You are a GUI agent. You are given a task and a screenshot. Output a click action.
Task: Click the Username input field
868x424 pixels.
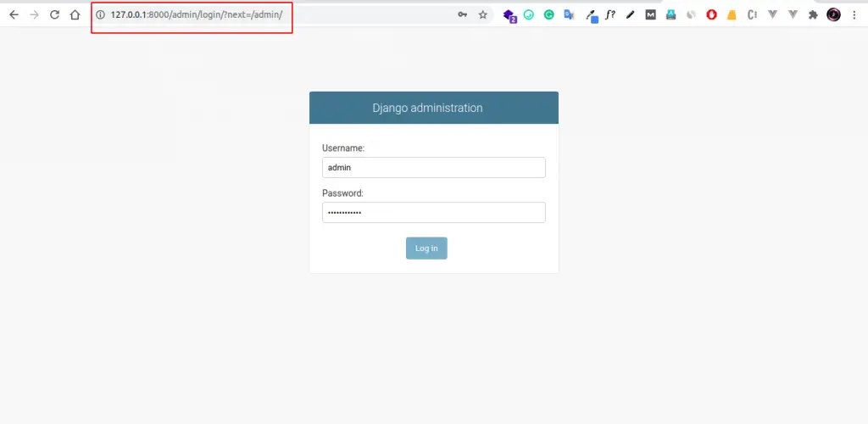click(434, 167)
